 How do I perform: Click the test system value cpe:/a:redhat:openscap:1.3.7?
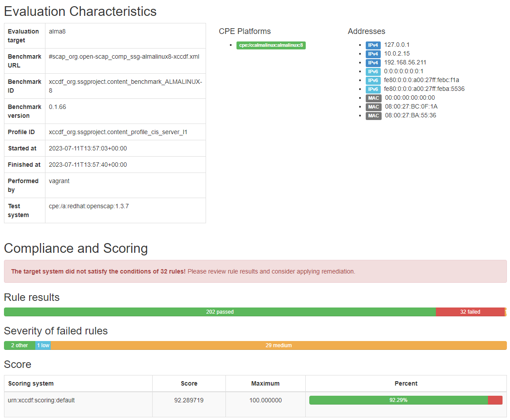pos(89,206)
